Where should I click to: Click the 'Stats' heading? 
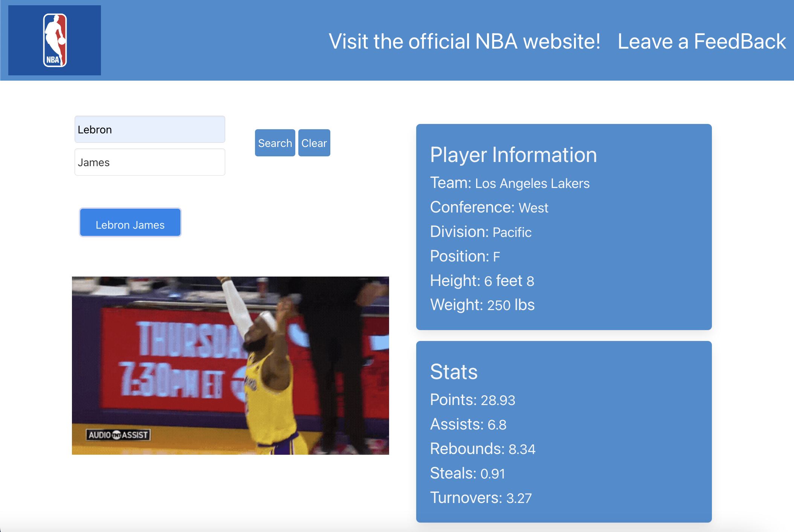[454, 372]
